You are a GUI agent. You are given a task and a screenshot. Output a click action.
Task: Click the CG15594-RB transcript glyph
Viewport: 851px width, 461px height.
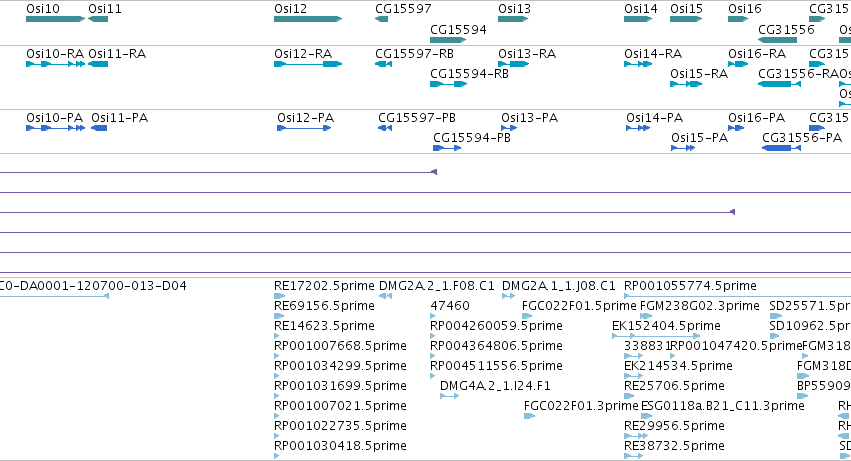click(448, 84)
